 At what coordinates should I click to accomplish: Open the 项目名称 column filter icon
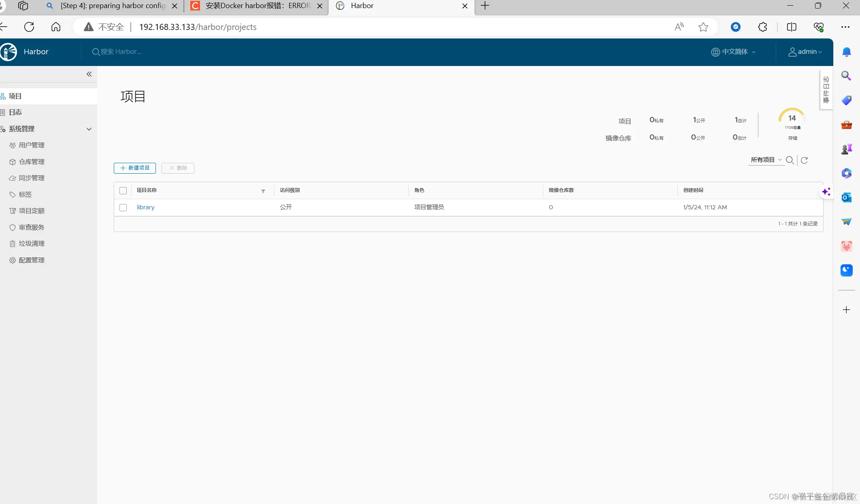click(x=263, y=191)
